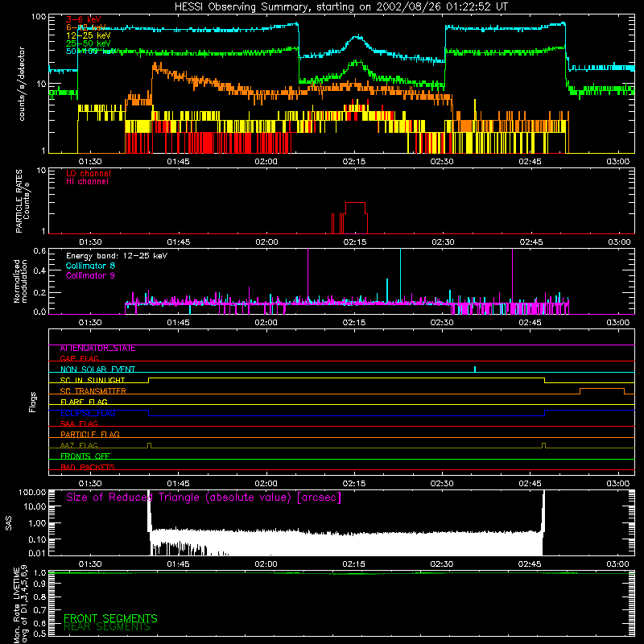The width and height of the screenshot is (644, 644).
Task: Click the HI channel legend label
Action: tap(87, 181)
